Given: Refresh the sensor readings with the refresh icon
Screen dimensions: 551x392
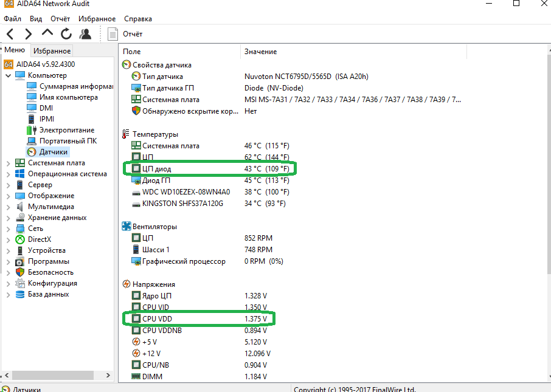Looking at the screenshot, I should [x=66, y=34].
